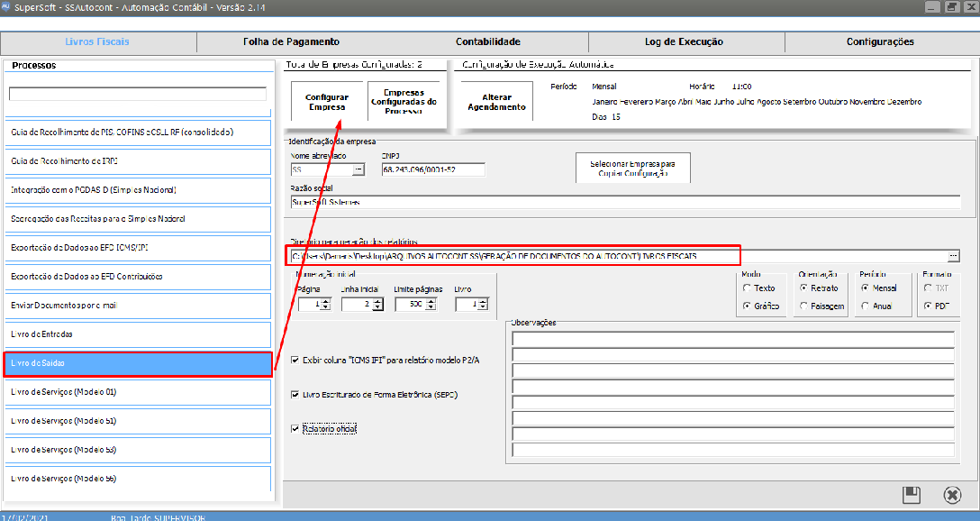
Task: Select the Anual period option
Action: 866,306
